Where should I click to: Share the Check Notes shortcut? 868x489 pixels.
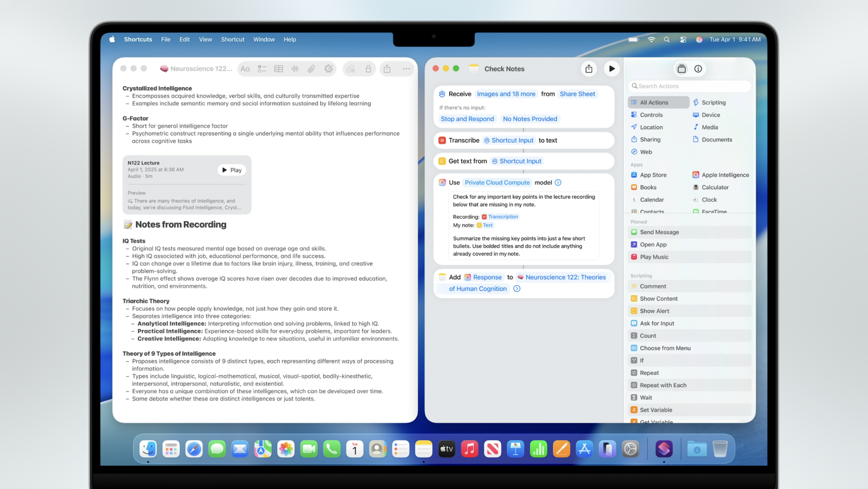589,69
